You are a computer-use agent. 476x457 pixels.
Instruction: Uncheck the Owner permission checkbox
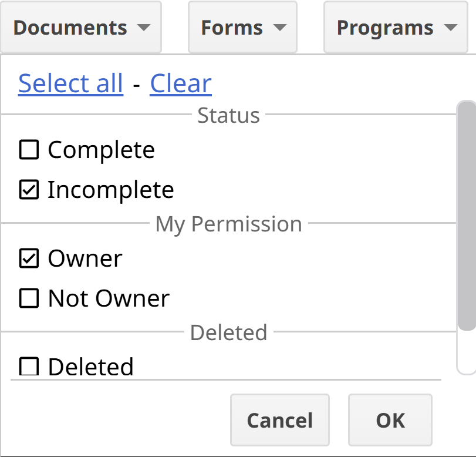pyautogui.click(x=29, y=258)
